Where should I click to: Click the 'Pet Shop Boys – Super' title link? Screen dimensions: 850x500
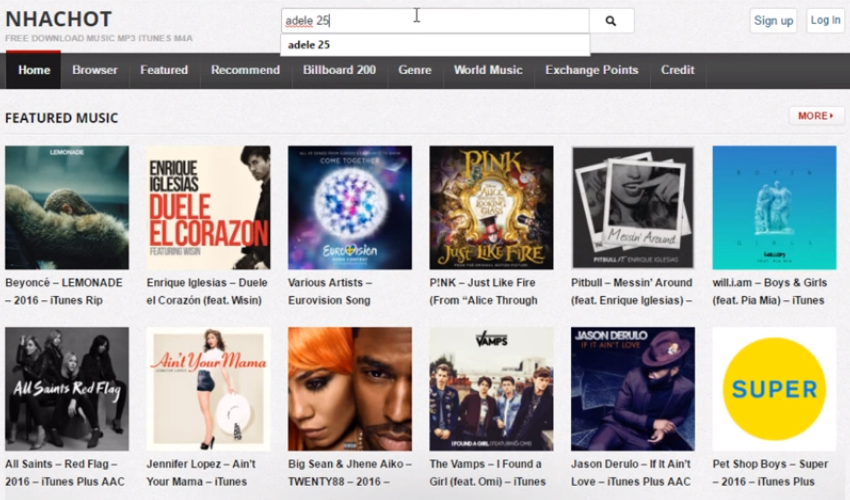click(x=770, y=472)
